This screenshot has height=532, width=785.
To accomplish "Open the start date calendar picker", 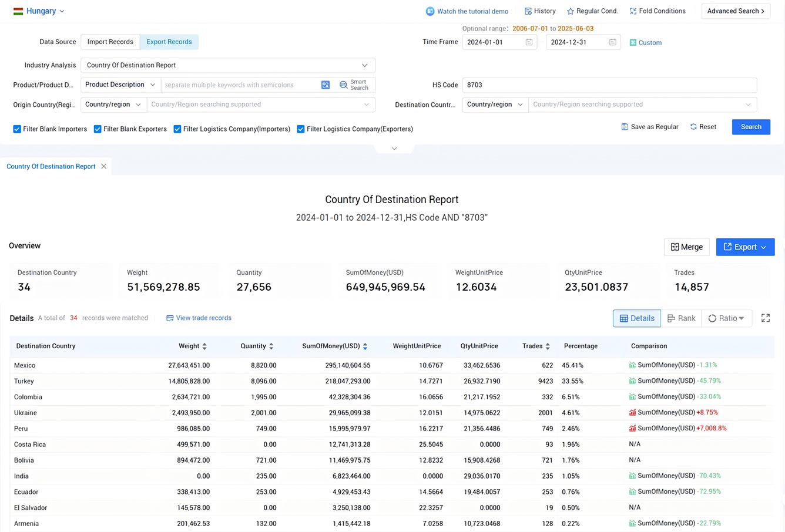I will (x=528, y=42).
